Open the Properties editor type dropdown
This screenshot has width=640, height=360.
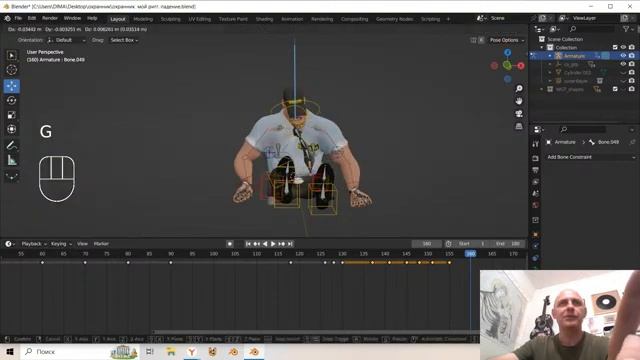point(539,129)
